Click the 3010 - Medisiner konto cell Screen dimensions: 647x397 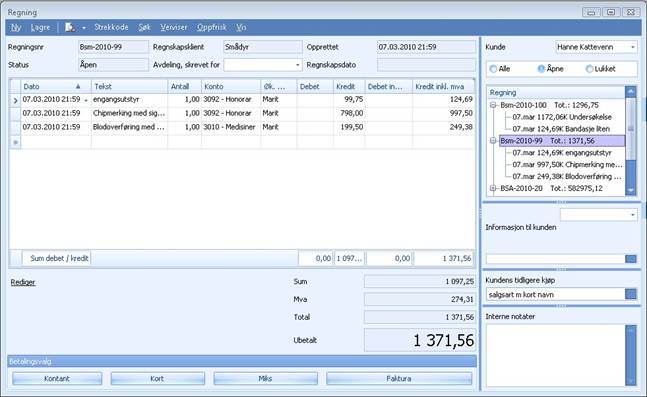point(231,127)
